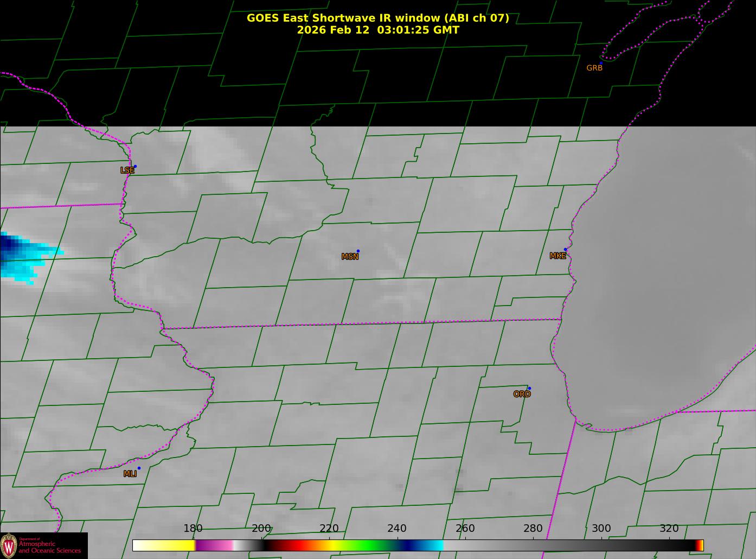756x559 pixels.
Task: Click the 240 value on the color scale
Action: (x=397, y=528)
